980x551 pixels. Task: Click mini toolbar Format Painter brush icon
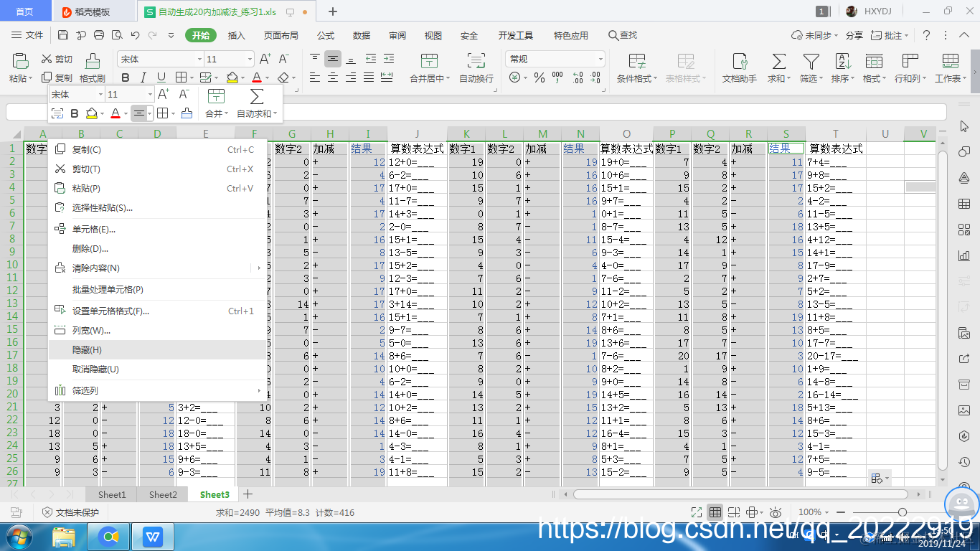click(187, 113)
